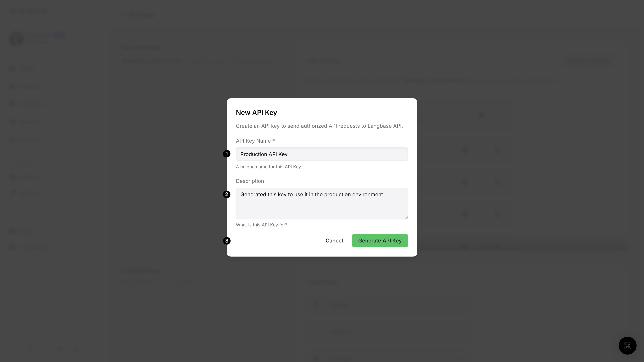Click Generate API Key green button
This screenshot has width=644, height=362.
(380, 241)
